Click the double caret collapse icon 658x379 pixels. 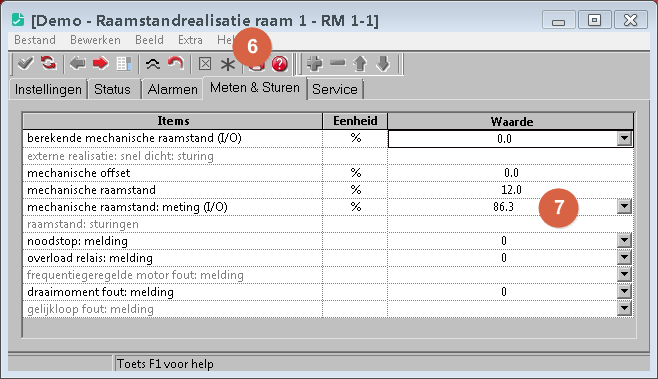153,64
